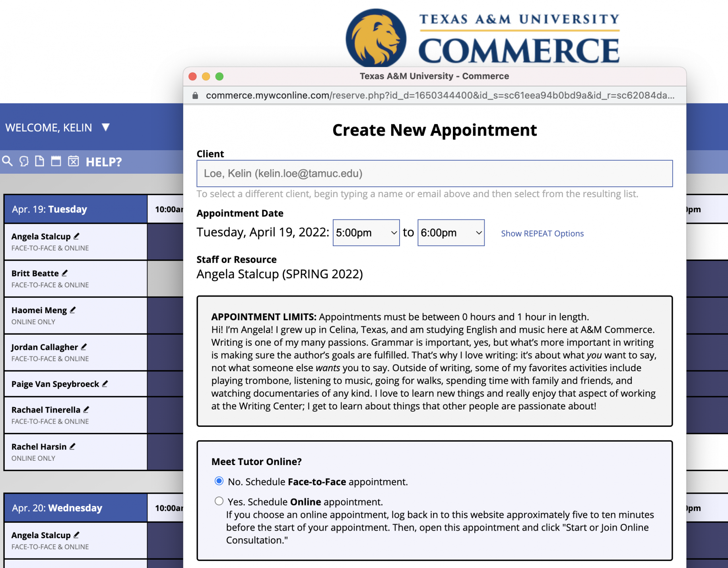Click pencil icon by Angela Stalcup under Apr. 20

[77, 535]
